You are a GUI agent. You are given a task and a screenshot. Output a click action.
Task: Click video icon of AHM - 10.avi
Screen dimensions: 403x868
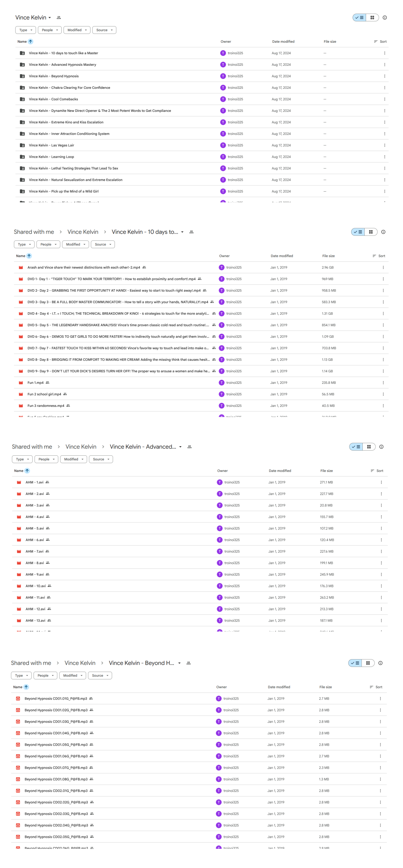[x=19, y=586]
